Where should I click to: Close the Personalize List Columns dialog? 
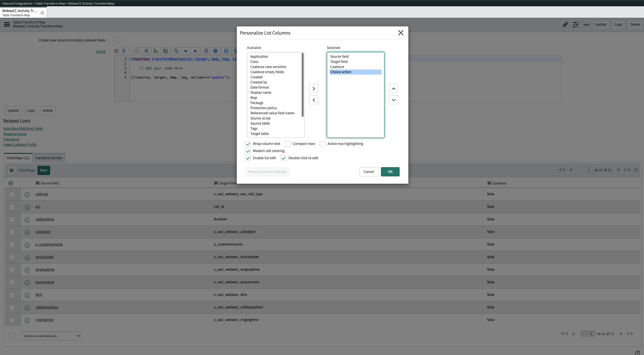click(401, 33)
